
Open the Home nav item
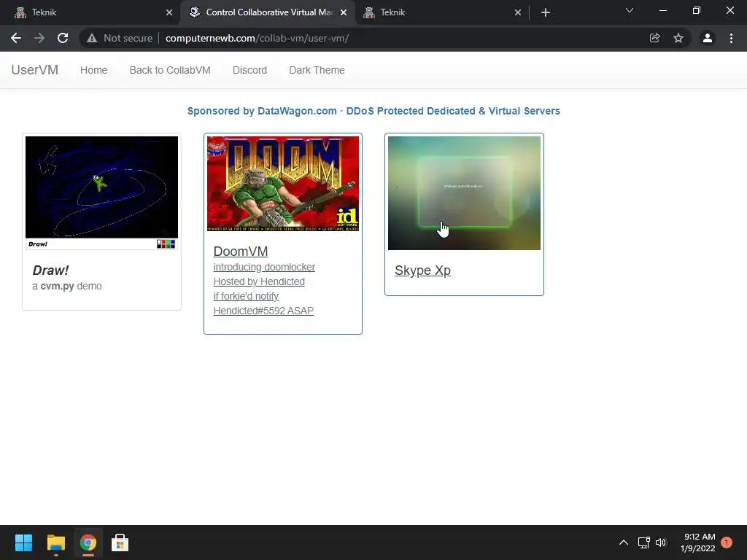point(94,70)
